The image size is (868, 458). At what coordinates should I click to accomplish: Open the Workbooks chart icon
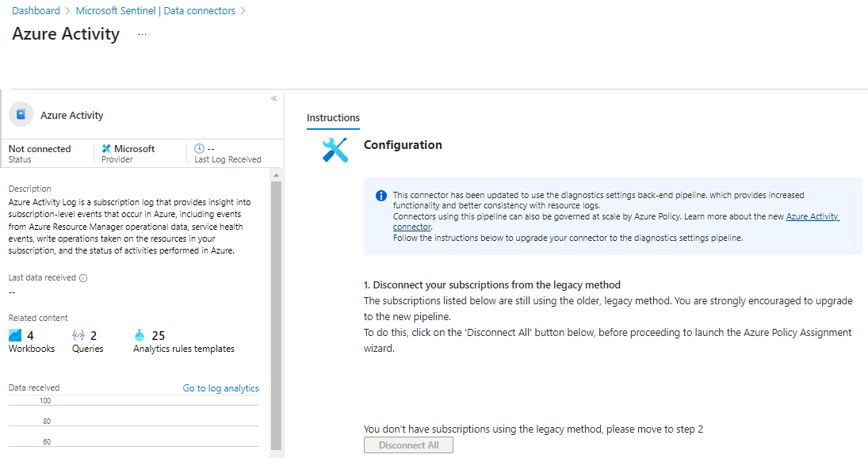click(x=15, y=335)
